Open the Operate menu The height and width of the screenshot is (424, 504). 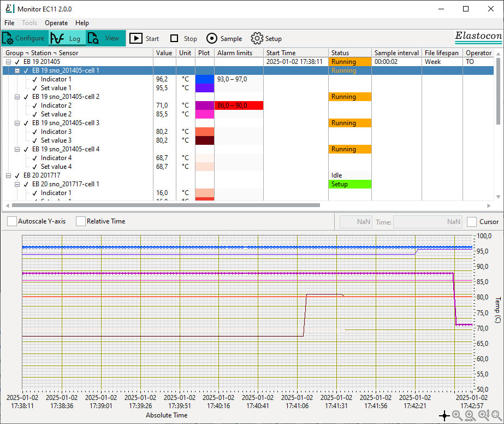pos(56,23)
